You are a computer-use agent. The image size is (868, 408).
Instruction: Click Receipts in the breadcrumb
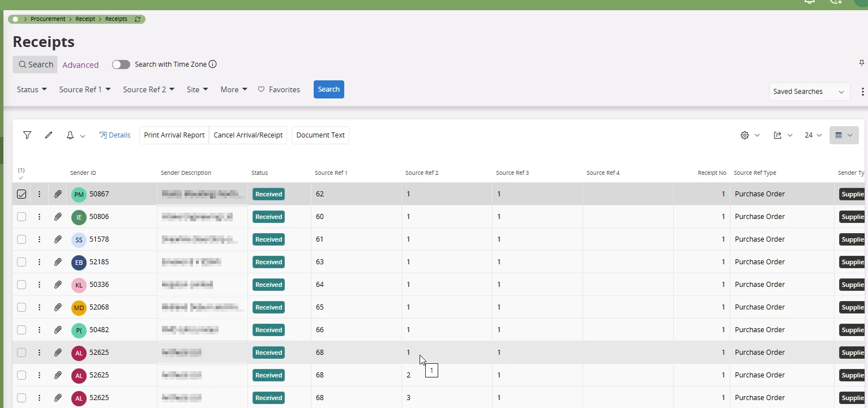pyautogui.click(x=116, y=19)
